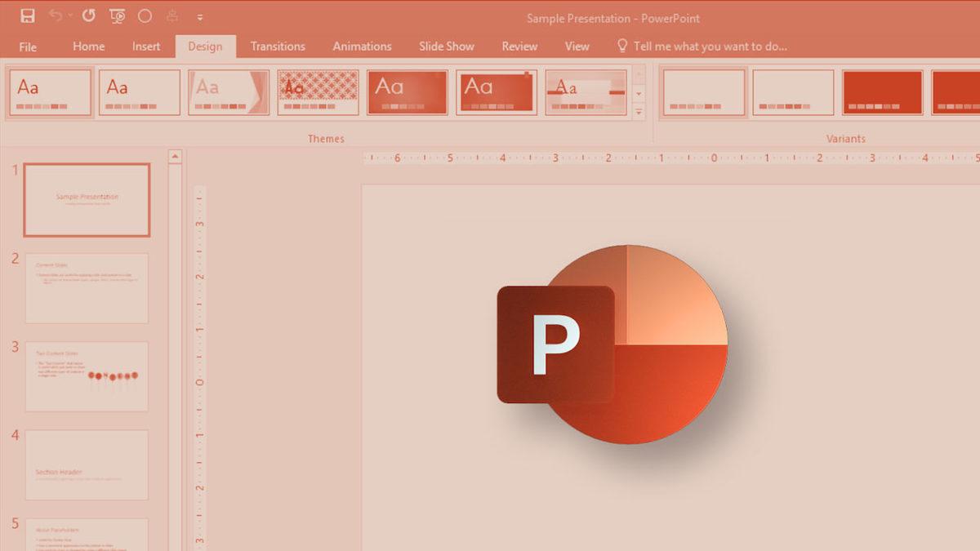Viewport: 980px width, 551px height.
Task: Apply the patterned theme in the Themes gallery
Action: [x=318, y=91]
